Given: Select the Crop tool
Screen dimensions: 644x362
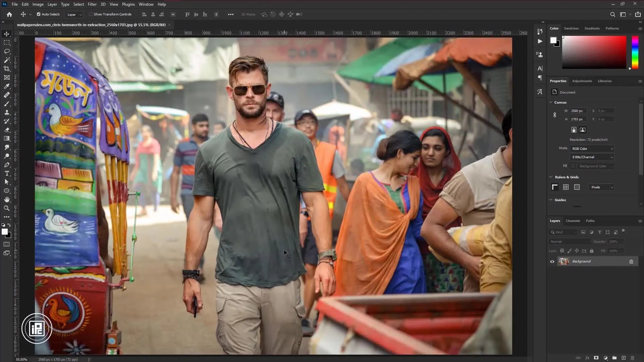Looking at the screenshot, I should pyautogui.click(x=7, y=69).
